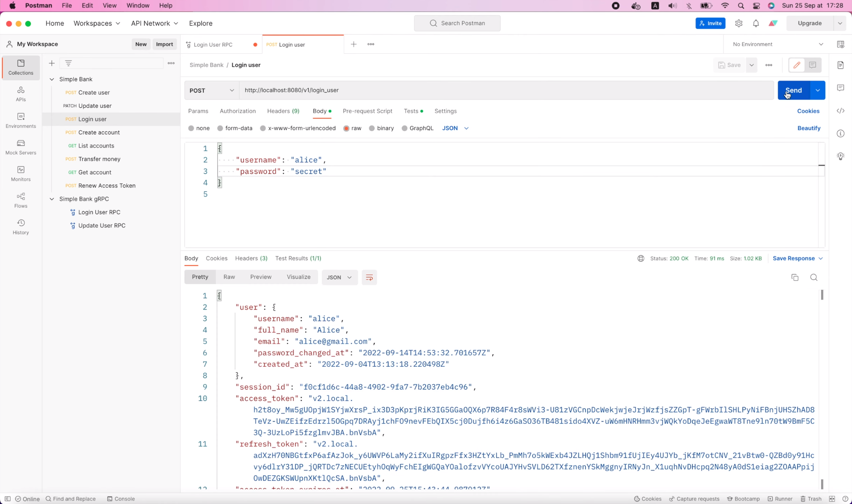Open the collections view more actions menu
The height and width of the screenshot is (504, 852).
[x=171, y=63]
